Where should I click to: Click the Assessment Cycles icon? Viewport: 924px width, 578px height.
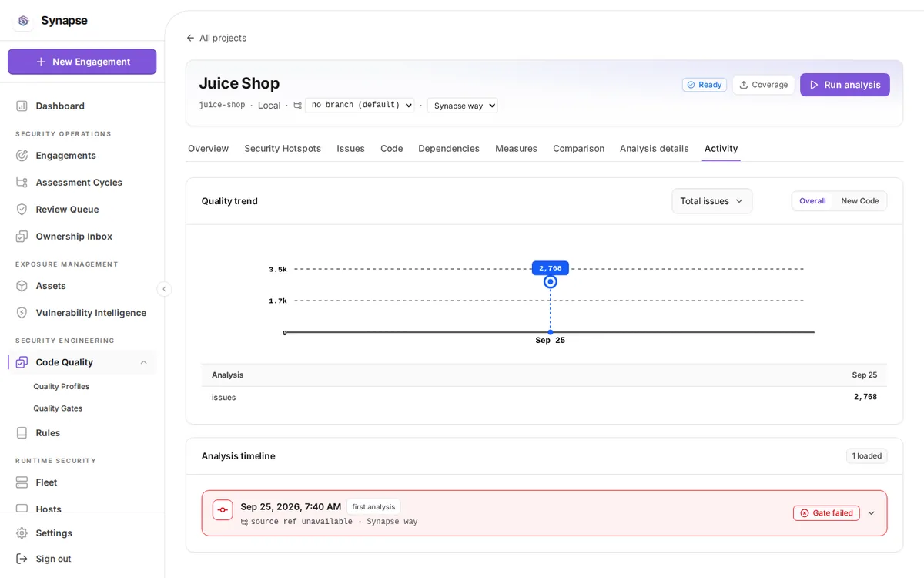22,182
